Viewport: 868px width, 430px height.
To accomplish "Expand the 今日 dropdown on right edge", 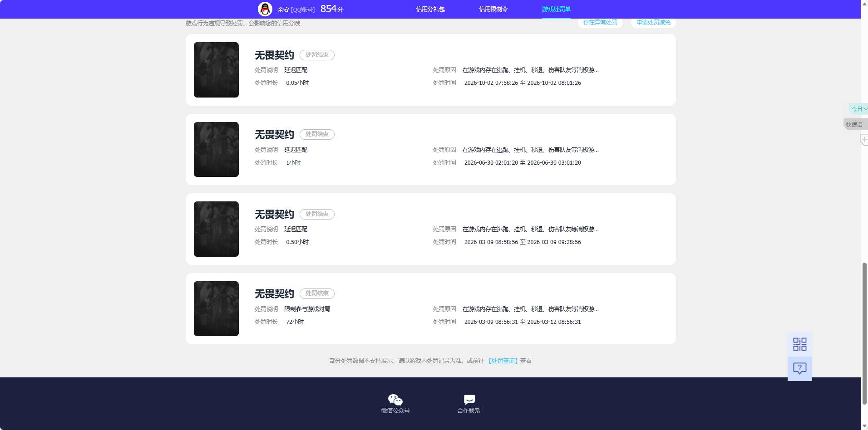I will [x=859, y=109].
